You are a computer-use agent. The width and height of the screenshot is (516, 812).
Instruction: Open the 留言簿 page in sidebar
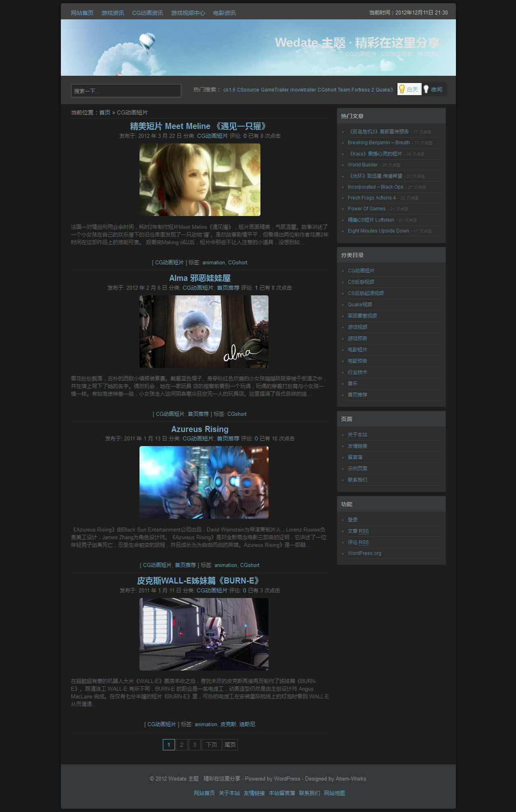click(x=355, y=457)
